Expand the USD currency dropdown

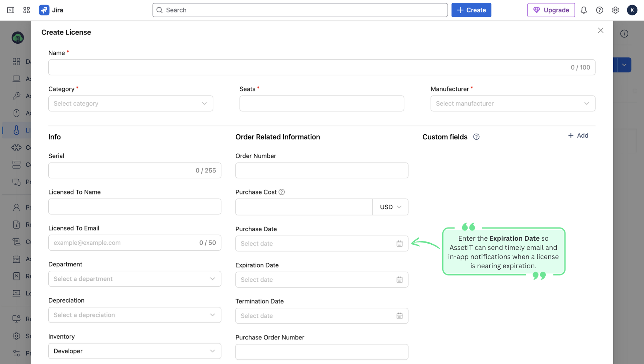390,207
